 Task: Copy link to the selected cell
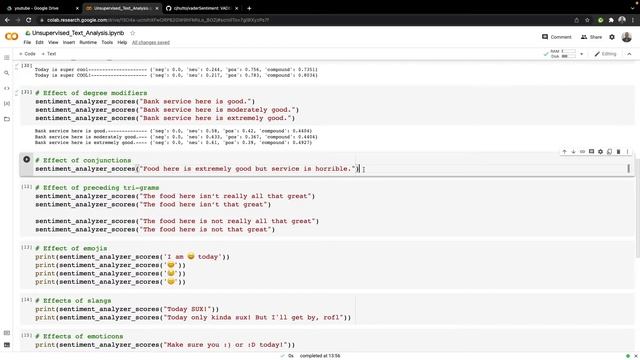click(582, 152)
